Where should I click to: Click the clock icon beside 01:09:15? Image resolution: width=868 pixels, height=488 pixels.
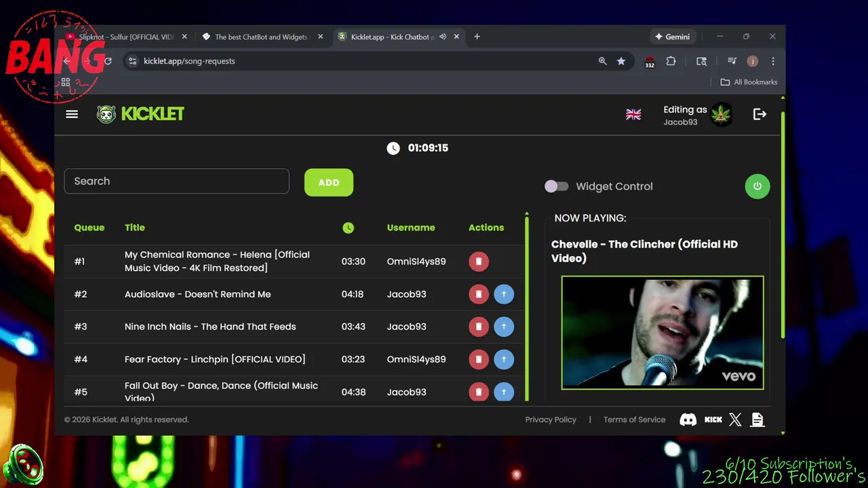[x=393, y=148]
